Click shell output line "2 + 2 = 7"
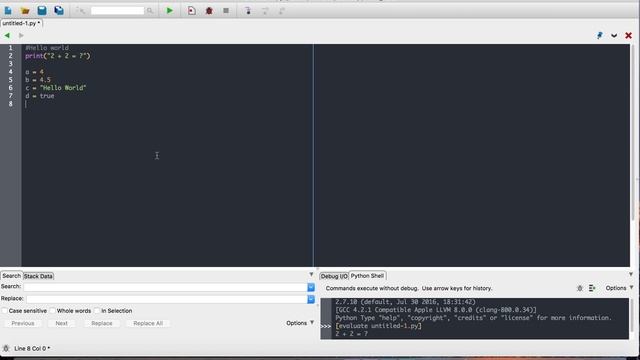This screenshot has width=640, height=360. pyautogui.click(x=351, y=334)
